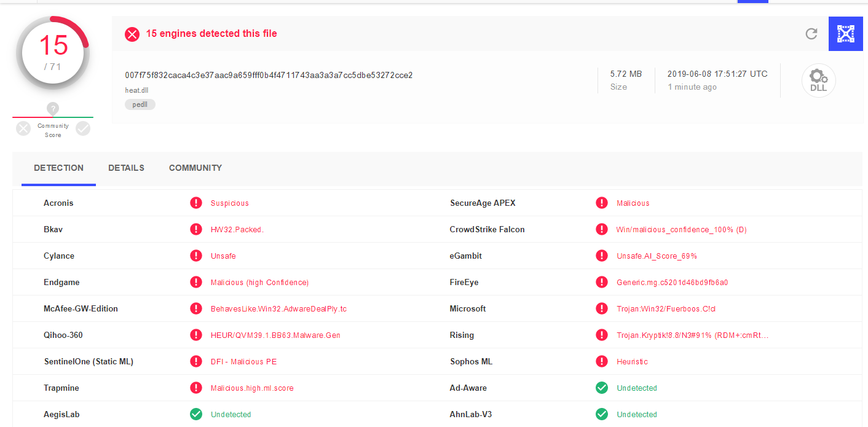Click the reanalyze refresh icon
The height and width of the screenshot is (427, 868).
point(811,34)
